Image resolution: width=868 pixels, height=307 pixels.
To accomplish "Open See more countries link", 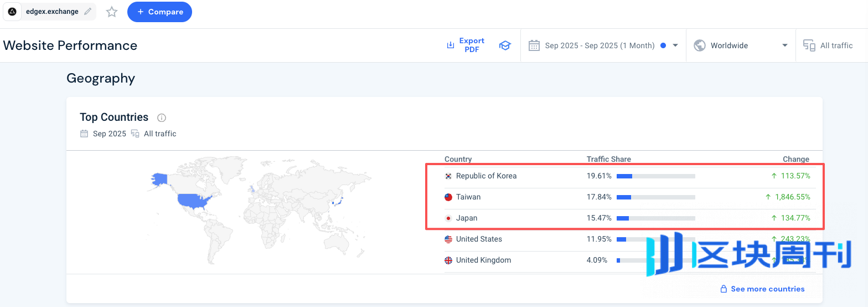I will (x=767, y=289).
